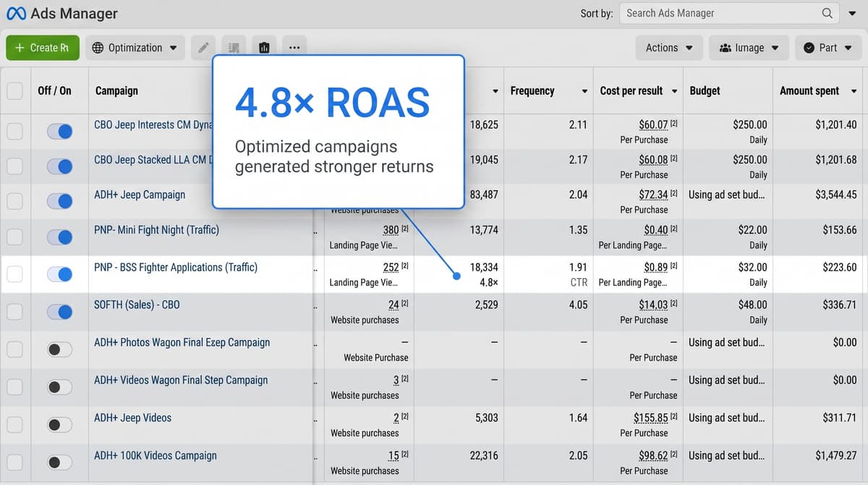The image size is (868, 485).
Task: Open ADH+ 100K Videos Campaign link
Action: coord(156,455)
